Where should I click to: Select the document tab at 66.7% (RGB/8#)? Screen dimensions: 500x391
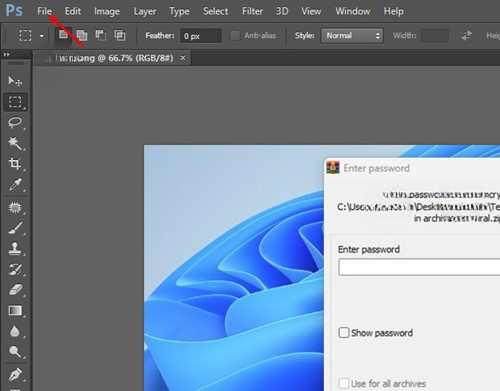(113, 58)
